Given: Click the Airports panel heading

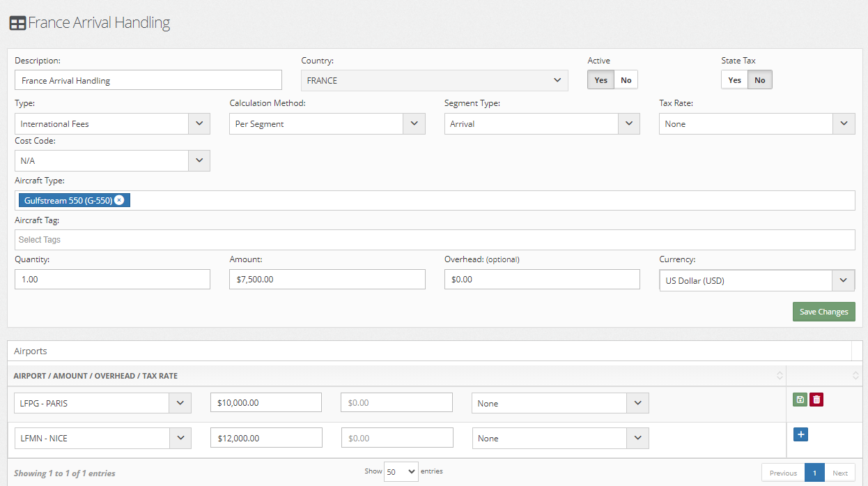Looking at the screenshot, I should click(31, 351).
